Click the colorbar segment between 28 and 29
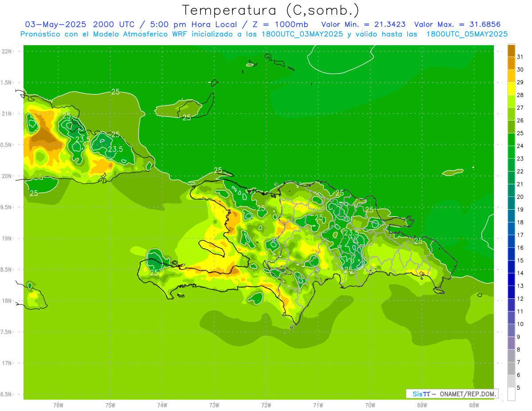The image size is (532, 411). (511, 89)
